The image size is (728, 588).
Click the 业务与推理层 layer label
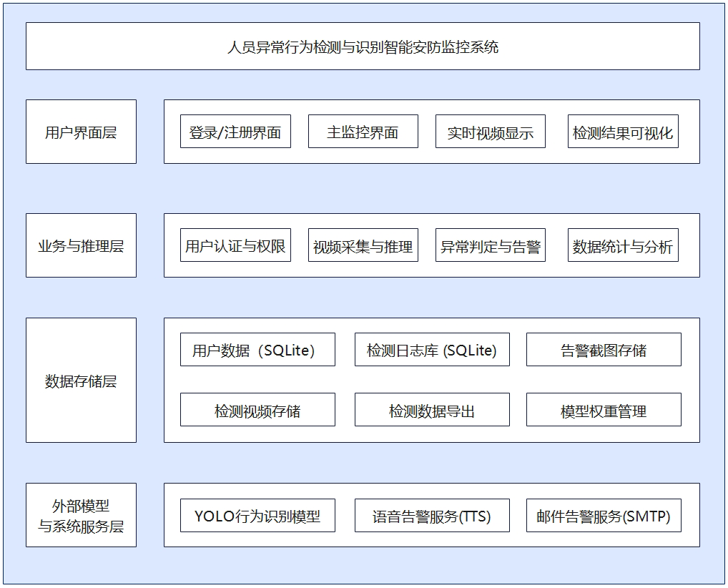[x=81, y=245]
